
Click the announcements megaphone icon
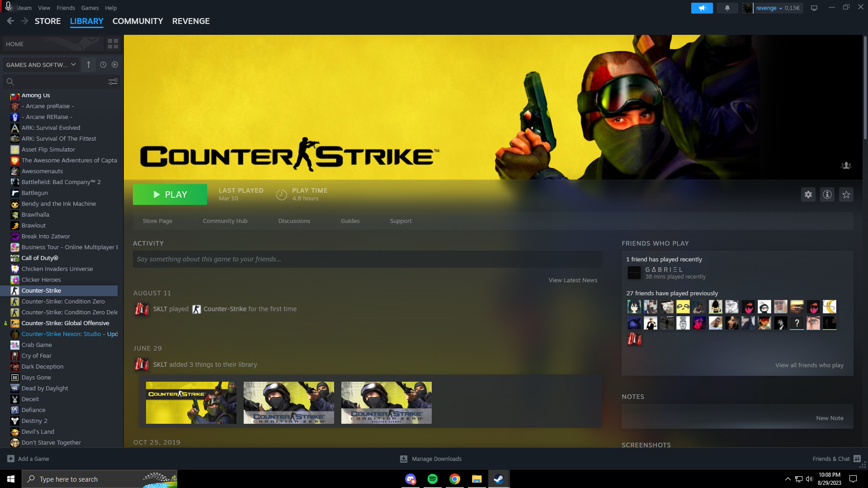click(x=702, y=8)
